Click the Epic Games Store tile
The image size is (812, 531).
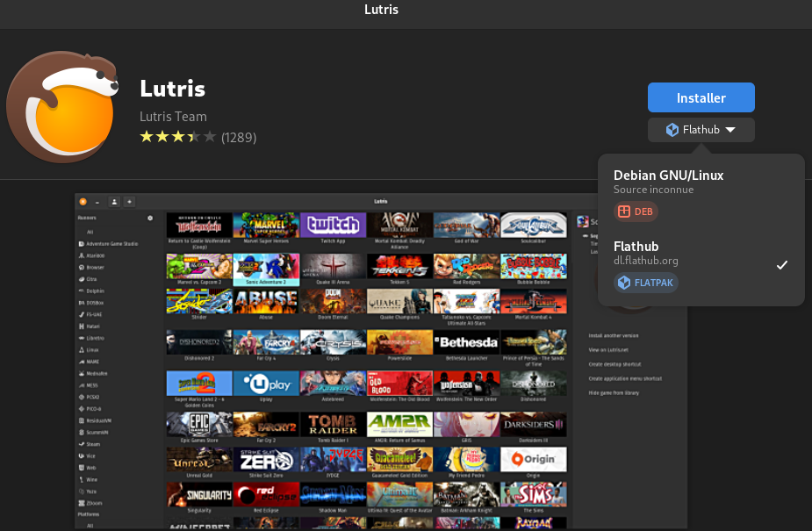(199, 427)
